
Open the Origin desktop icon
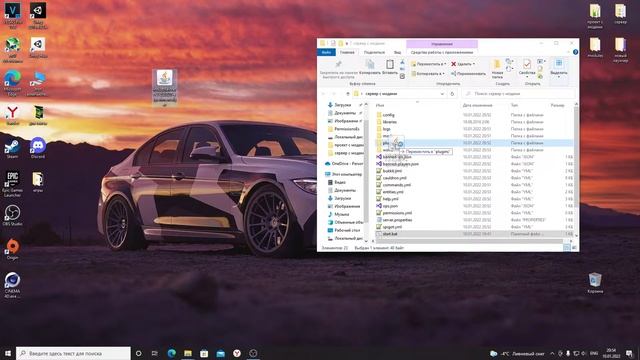click(12, 249)
